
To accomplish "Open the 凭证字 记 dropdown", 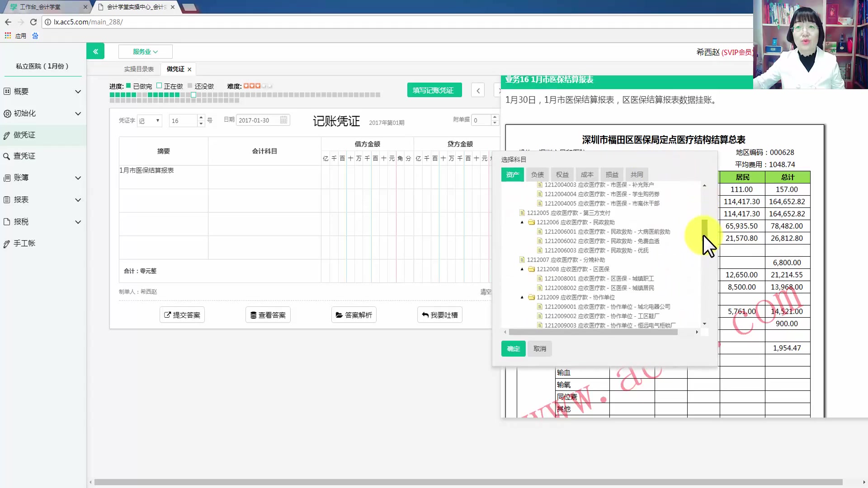I will (149, 121).
